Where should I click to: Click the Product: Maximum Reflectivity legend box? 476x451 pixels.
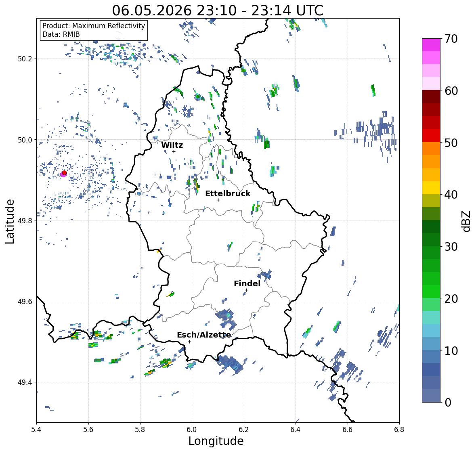tap(94, 30)
